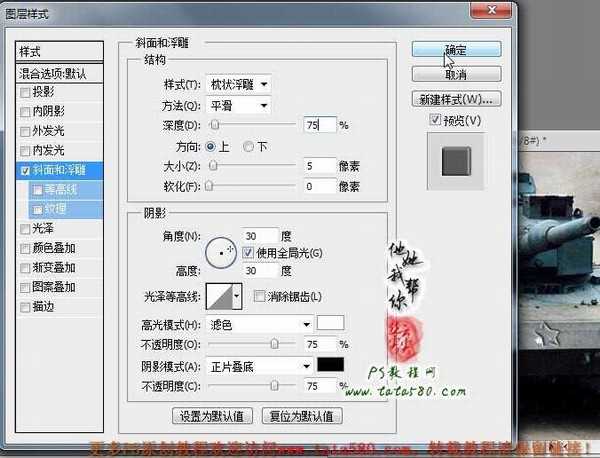
Task: Enable the 投影 drop shadow checkbox
Action: [25, 93]
